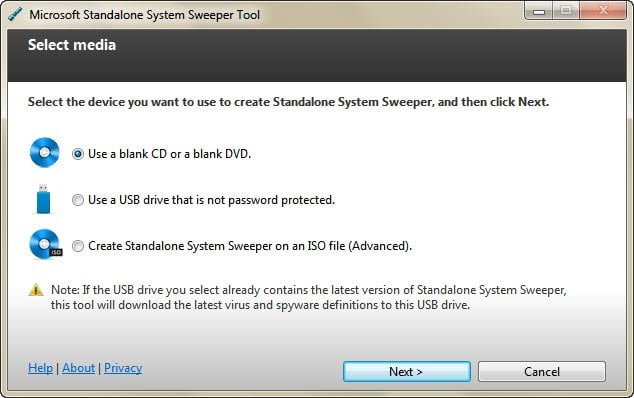Select the blank CD or DVD radio button
Screen dimensions: 634x398
pos(78,154)
